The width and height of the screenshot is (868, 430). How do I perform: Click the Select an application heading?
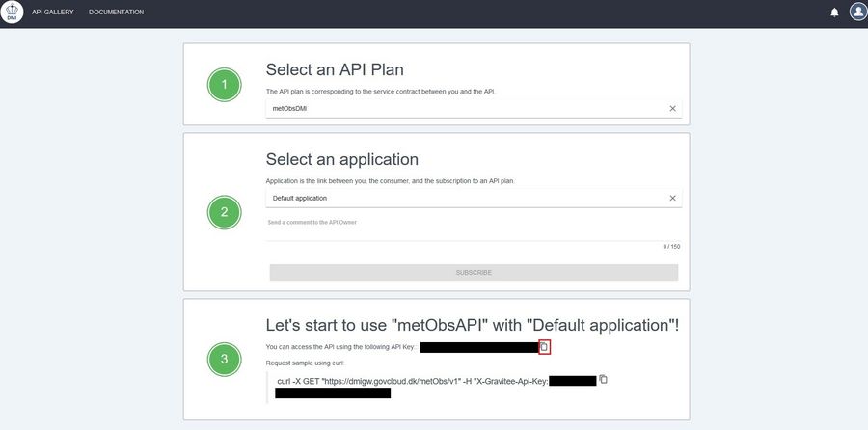coord(342,159)
